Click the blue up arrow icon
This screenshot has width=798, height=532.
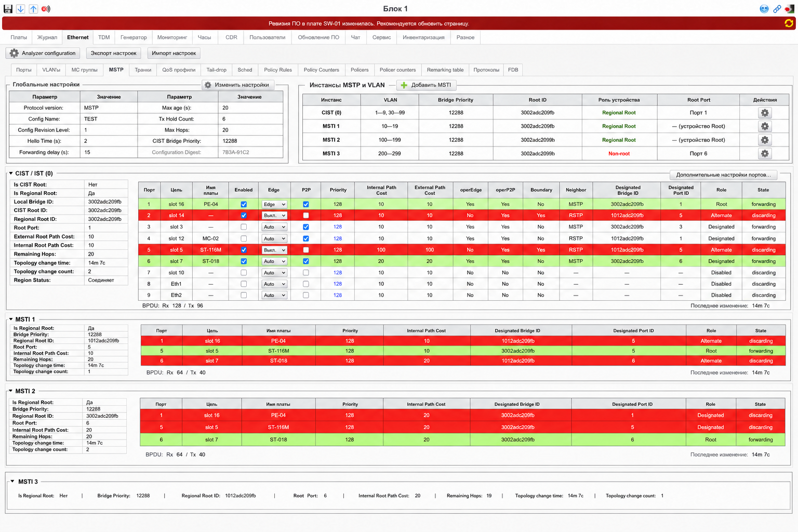(33, 9)
